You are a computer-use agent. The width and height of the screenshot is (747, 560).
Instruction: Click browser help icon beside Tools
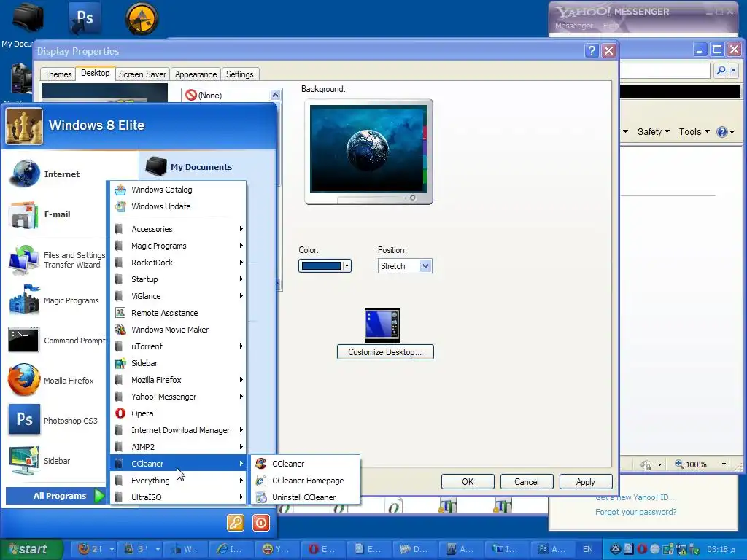click(x=721, y=131)
